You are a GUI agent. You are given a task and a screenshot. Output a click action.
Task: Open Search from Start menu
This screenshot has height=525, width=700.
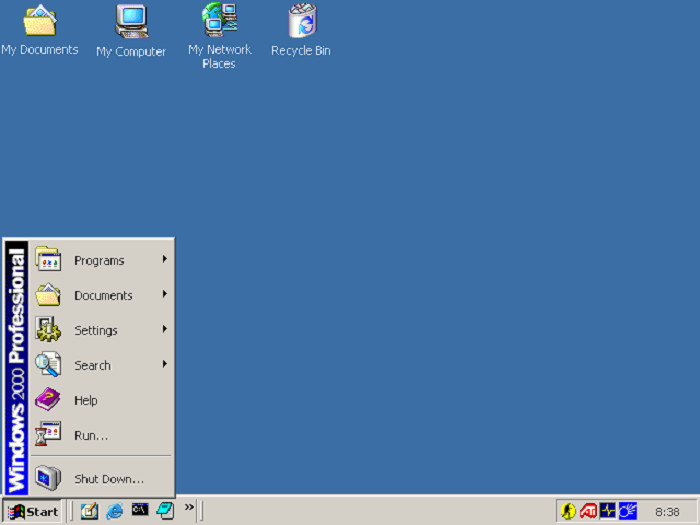tap(92, 366)
